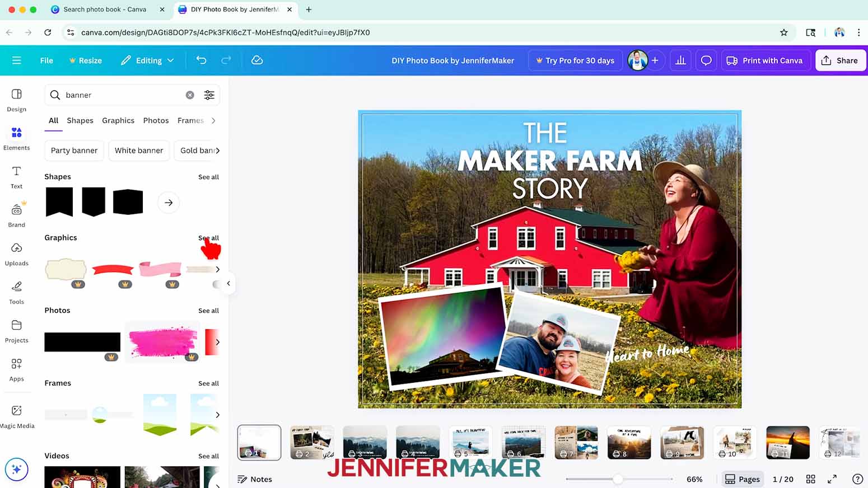Collapse the elements side panel
868x488 pixels.
coord(228,283)
